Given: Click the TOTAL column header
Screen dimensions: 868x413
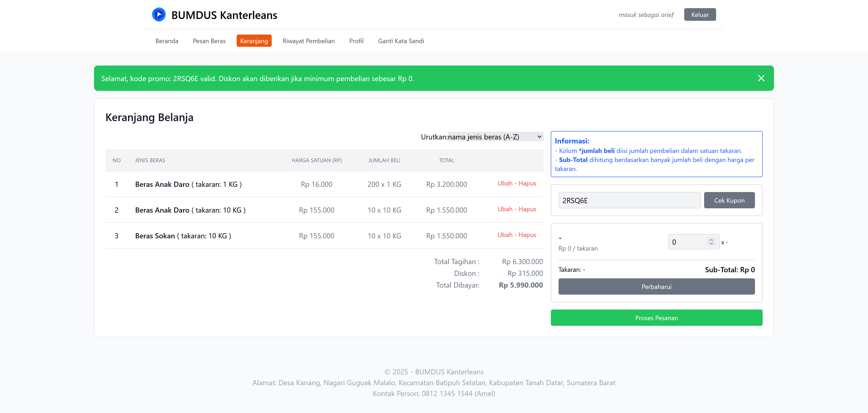Looking at the screenshot, I should tap(446, 160).
